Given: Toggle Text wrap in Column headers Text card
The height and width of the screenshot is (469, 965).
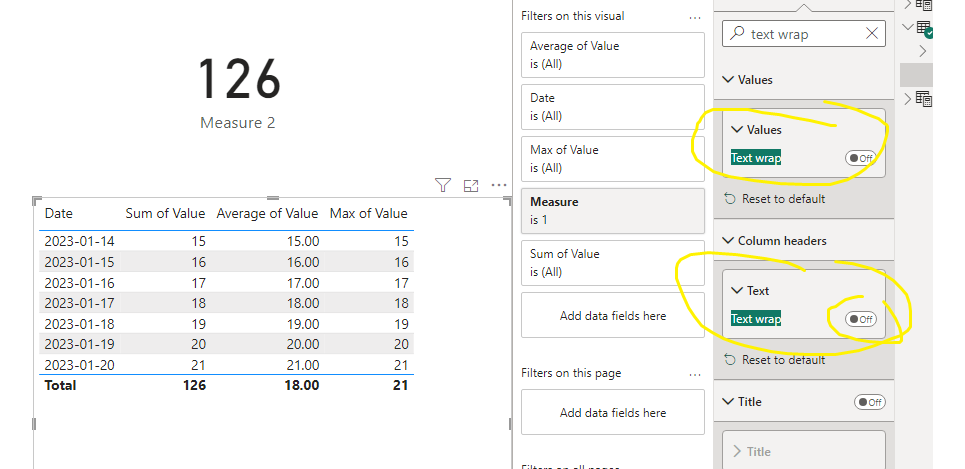Looking at the screenshot, I should point(860,319).
